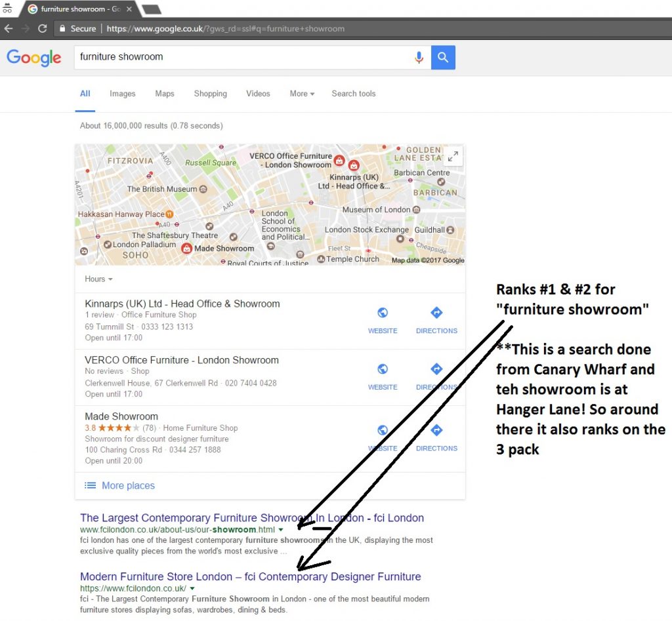
Task: Click the Museum of London map marker
Action: click(416, 210)
